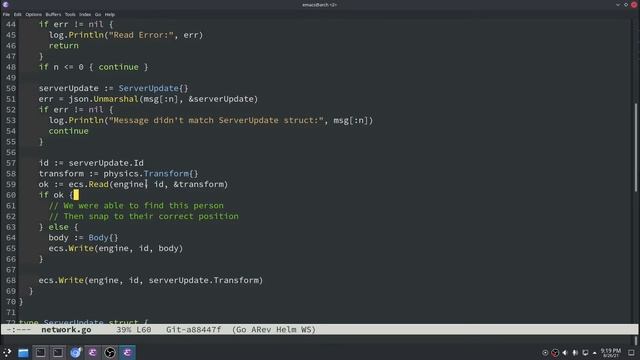Click the Go major mode indicator
This screenshot has width=640, height=360.
click(x=241, y=330)
